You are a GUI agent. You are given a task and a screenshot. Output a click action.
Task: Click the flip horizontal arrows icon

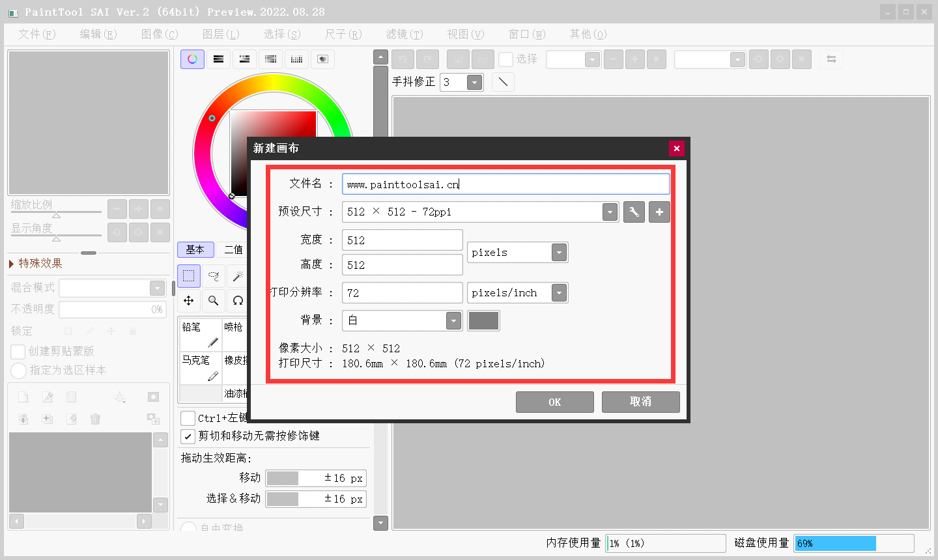831,59
